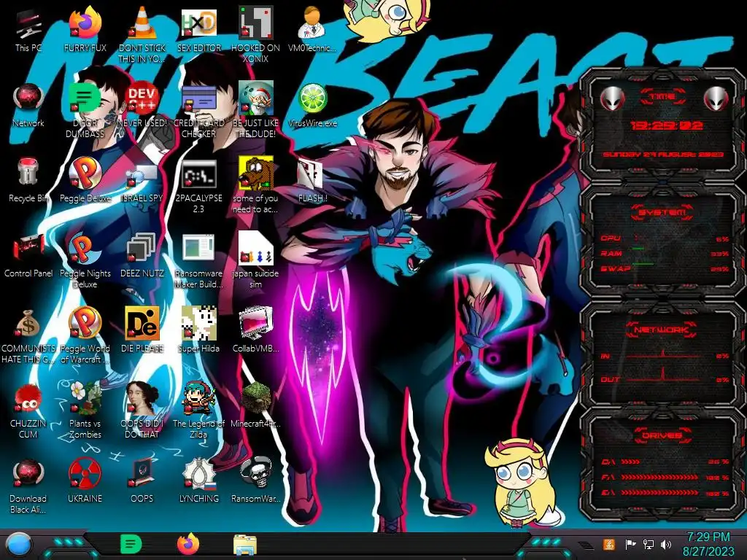
Task: Launch Peggle Nights Deluxe
Action: click(x=85, y=260)
